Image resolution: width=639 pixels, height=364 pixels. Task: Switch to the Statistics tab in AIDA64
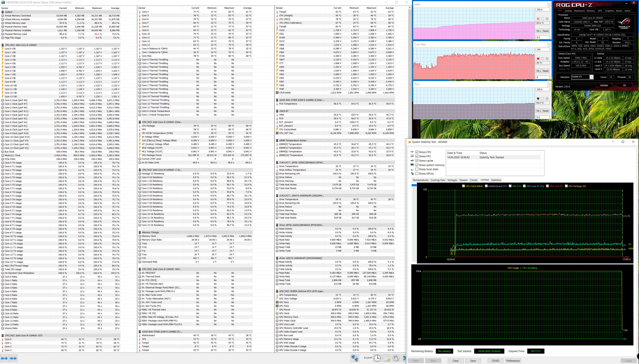click(x=496, y=180)
